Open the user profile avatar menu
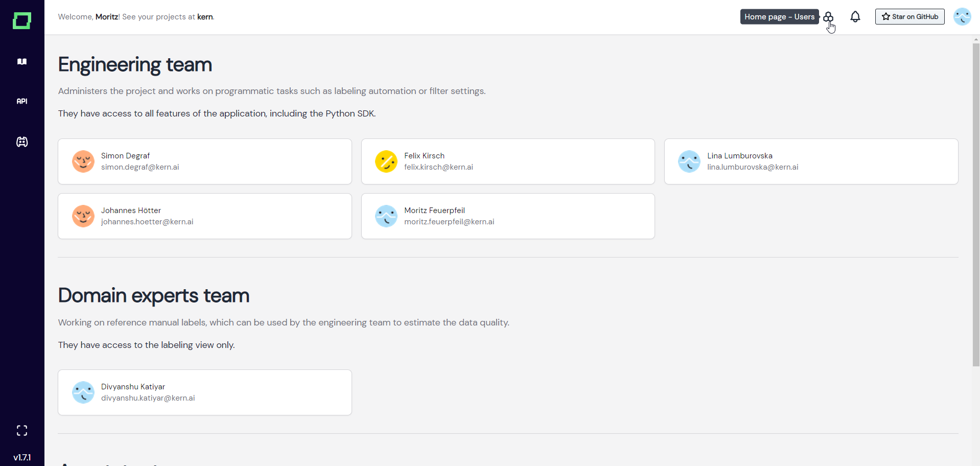Screen dimensions: 980x466 (962, 17)
